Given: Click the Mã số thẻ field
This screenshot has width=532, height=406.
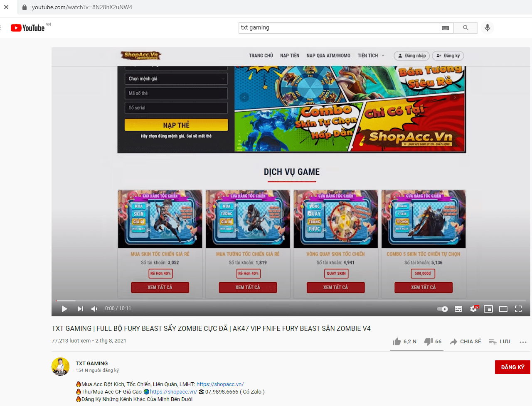Looking at the screenshot, I should coord(176,93).
